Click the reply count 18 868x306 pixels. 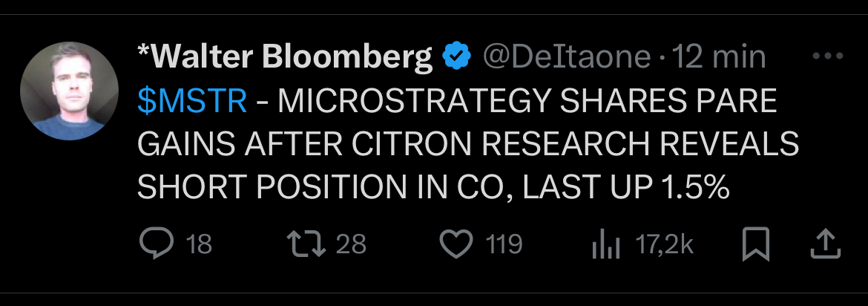point(199,244)
